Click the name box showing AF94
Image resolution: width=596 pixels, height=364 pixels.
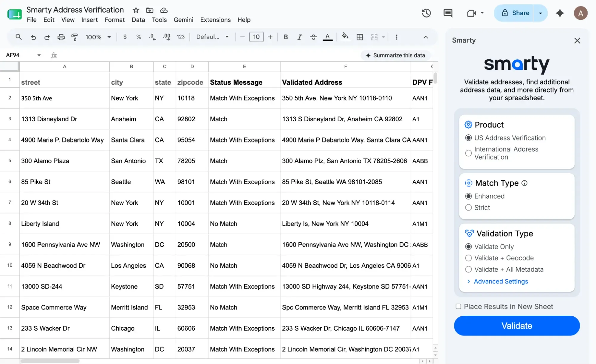(x=20, y=55)
